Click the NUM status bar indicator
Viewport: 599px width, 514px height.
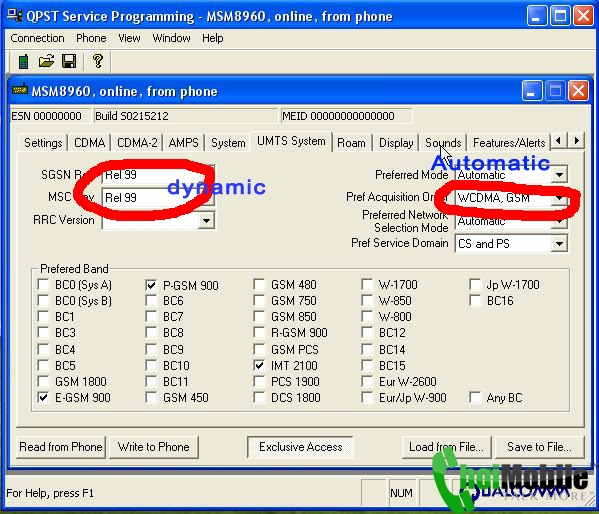(401, 493)
